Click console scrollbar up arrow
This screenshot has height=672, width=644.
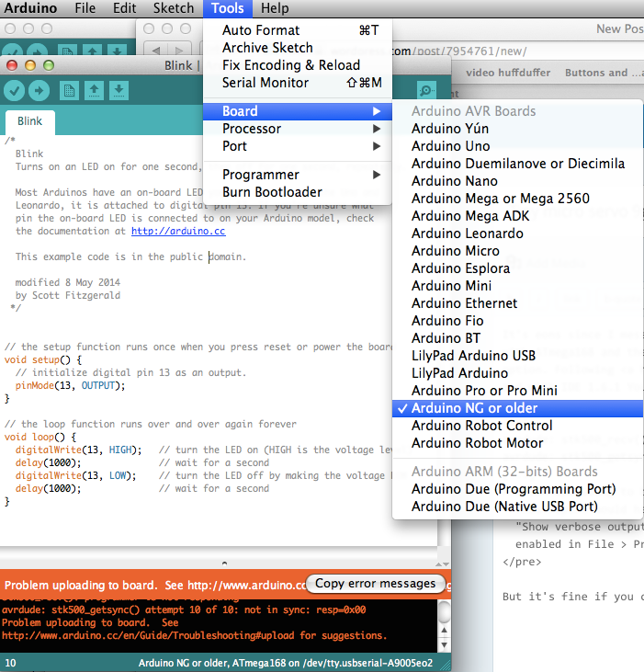click(x=444, y=630)
